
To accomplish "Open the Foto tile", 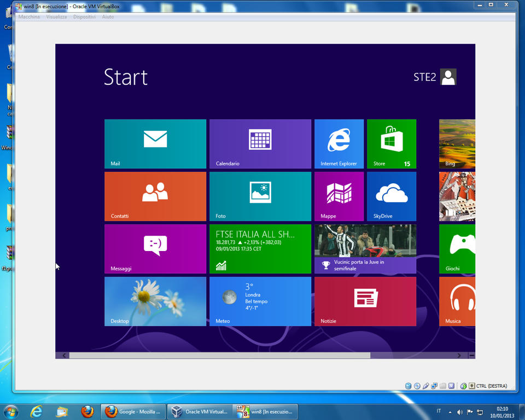I will pyautogui.click(x=260, y=196).
